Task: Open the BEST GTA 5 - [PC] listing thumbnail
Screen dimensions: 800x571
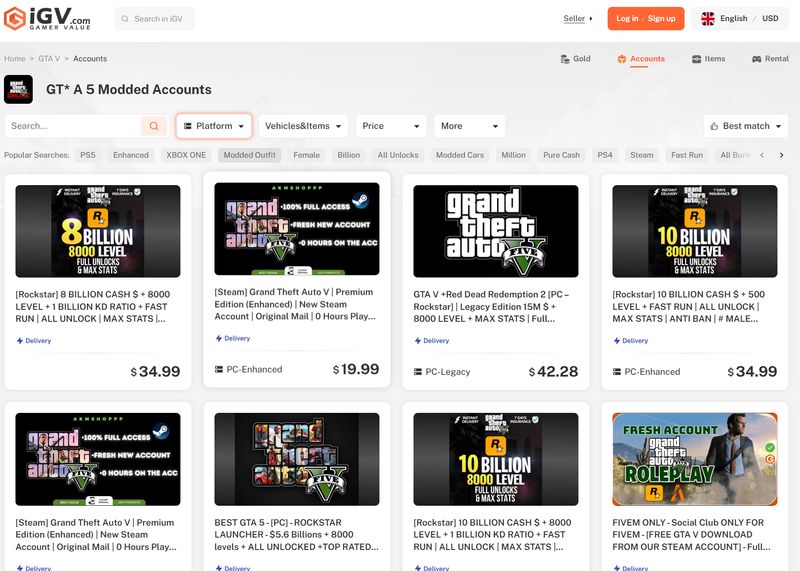Action: coord(297,459)
